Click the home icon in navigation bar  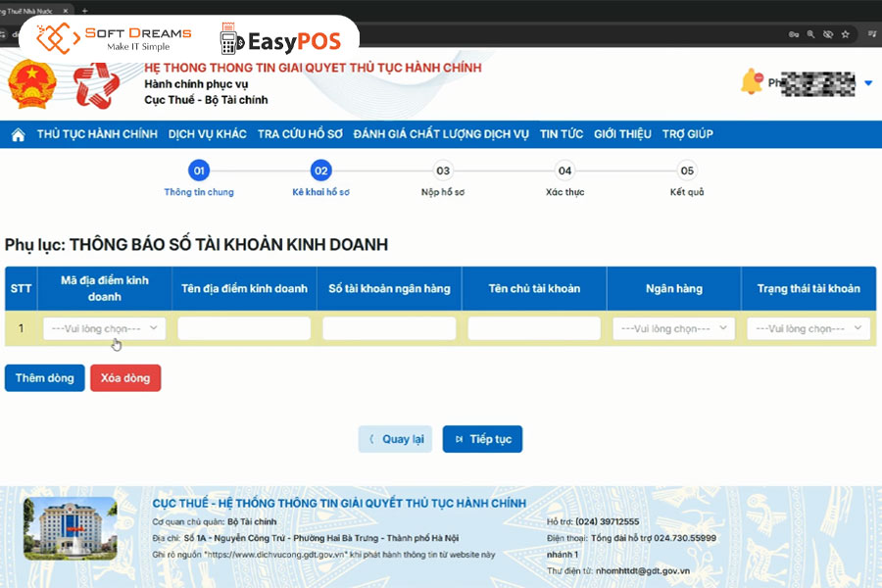point(18,134)
